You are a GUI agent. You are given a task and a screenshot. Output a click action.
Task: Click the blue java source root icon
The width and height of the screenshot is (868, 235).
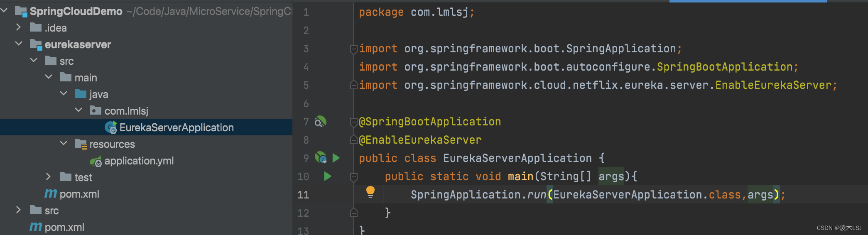[x=81, y=94]
